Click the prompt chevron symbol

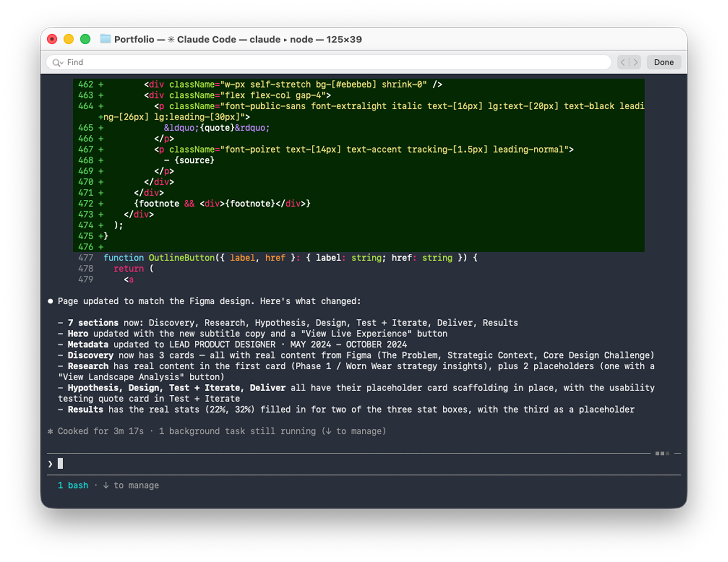point(50,464)
